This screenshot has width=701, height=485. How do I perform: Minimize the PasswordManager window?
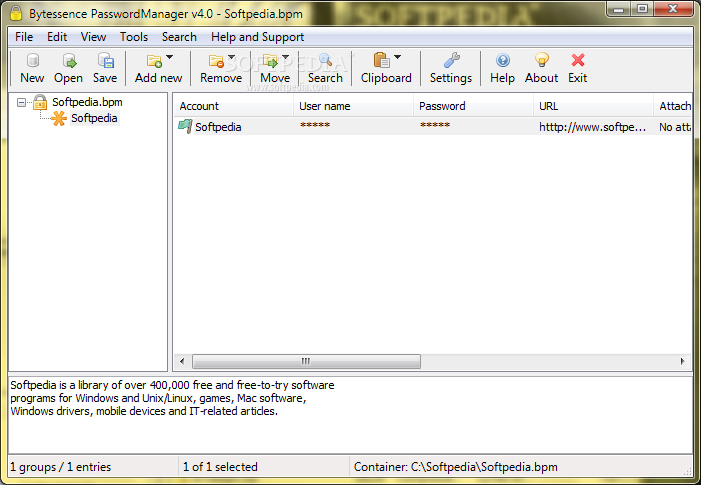coord(619,9)
